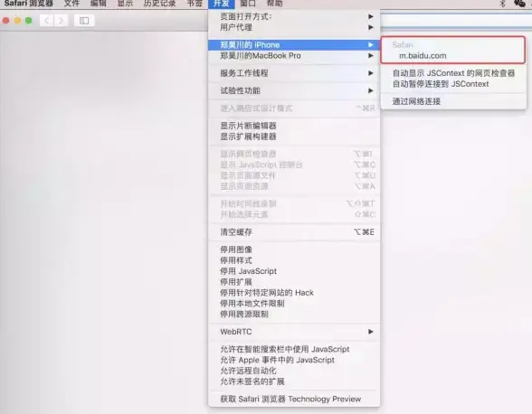Toggle 通过网络连接 option
The height and width of the screenshot is (414, 532).
[x=453, y=101]
